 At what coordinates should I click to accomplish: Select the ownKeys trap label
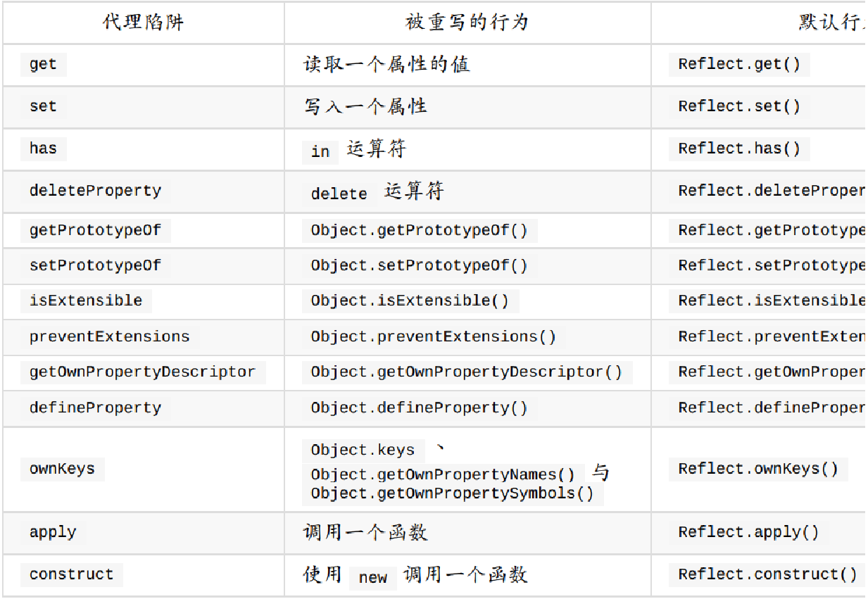62,469
